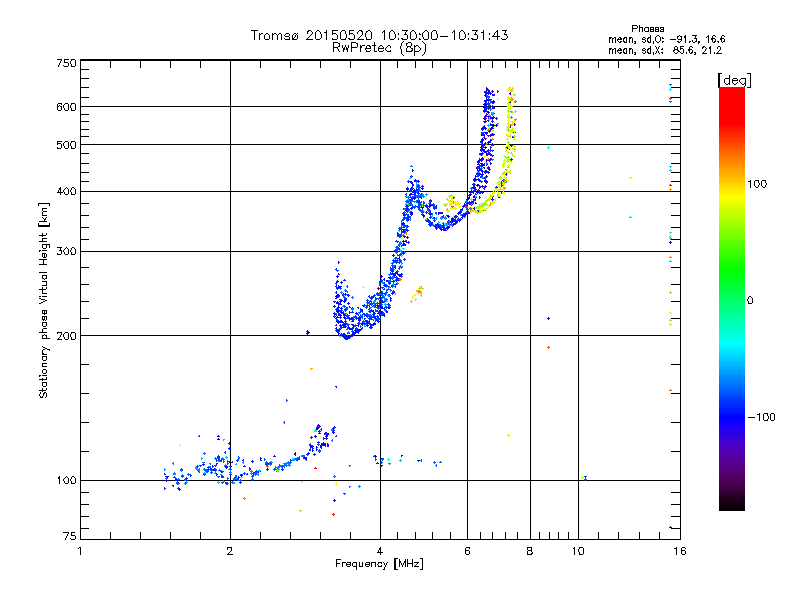Click the y-axis tick label '500'
This screenshot has height=600, width=800.
(x=67, y=145)
